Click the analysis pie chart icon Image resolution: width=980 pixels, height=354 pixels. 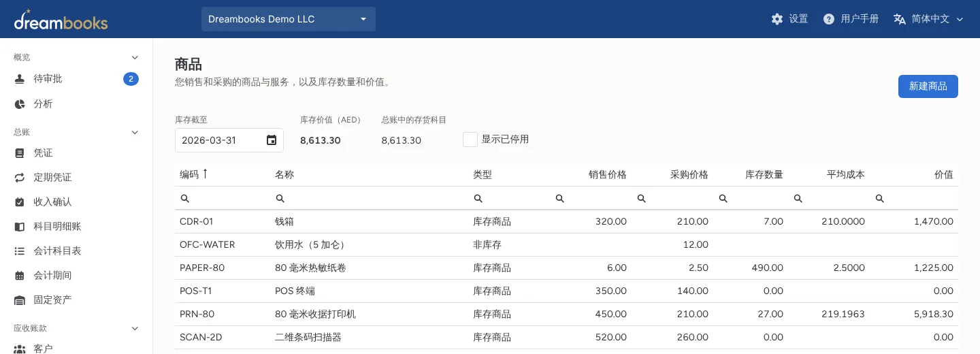(x=20, y=104)
